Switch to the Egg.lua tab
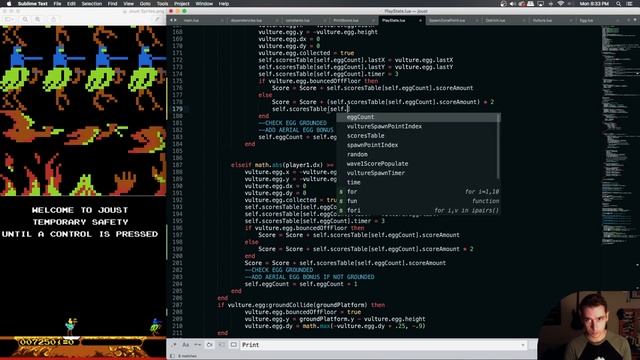This screenshot has height=360, width=640. 587,20
